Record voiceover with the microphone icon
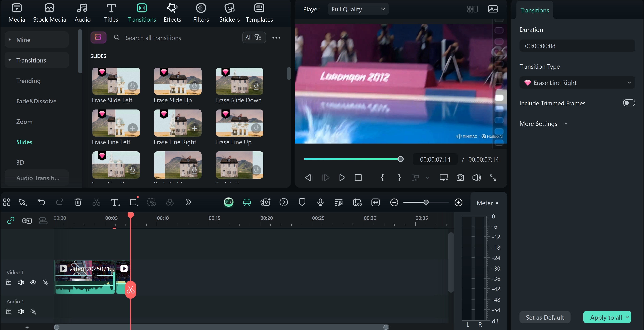 [x=320, y=202]
